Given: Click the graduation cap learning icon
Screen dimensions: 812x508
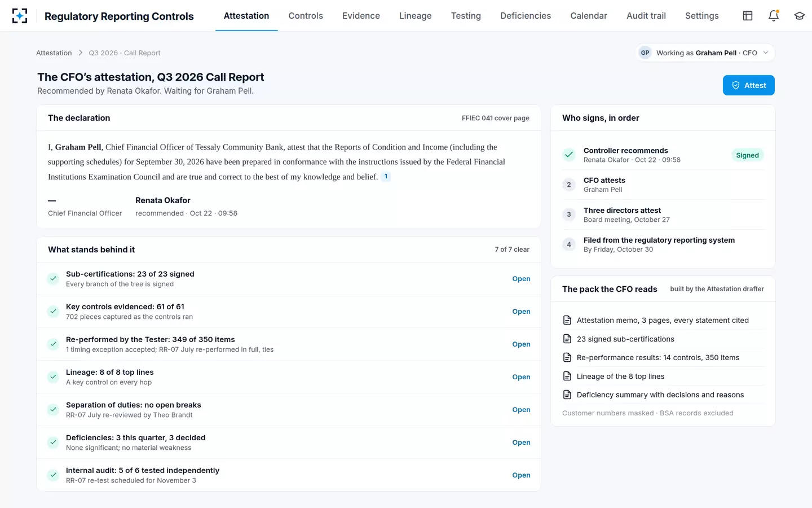Looking at the screenshot, I should [x=800, y=16].
